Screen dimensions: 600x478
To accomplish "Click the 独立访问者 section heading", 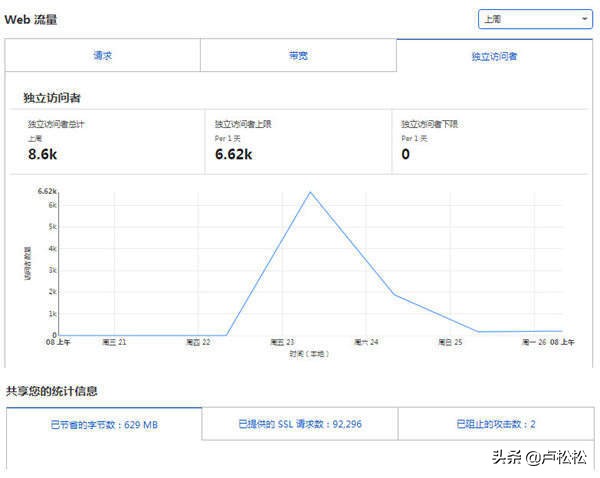I will [x=52, y=98].
